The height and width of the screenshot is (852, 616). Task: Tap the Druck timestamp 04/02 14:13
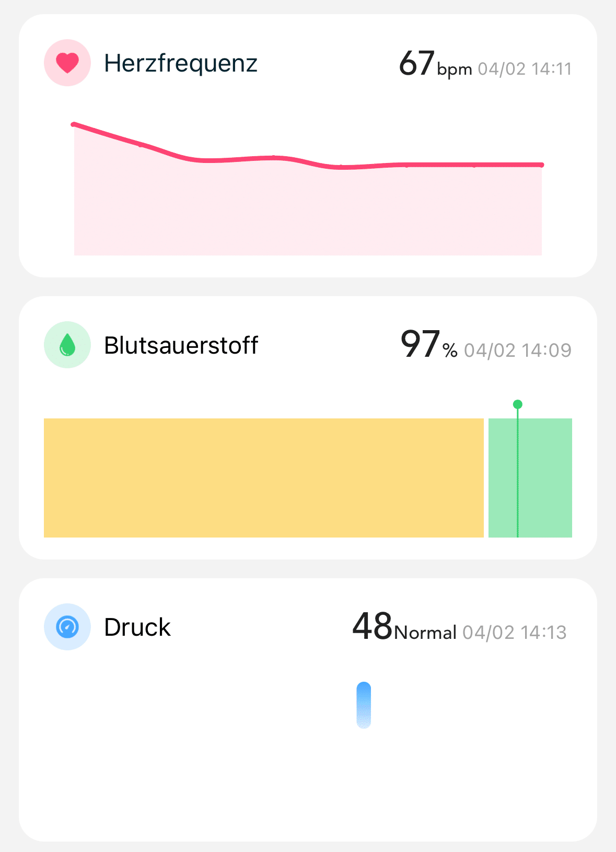coord(515,633)
